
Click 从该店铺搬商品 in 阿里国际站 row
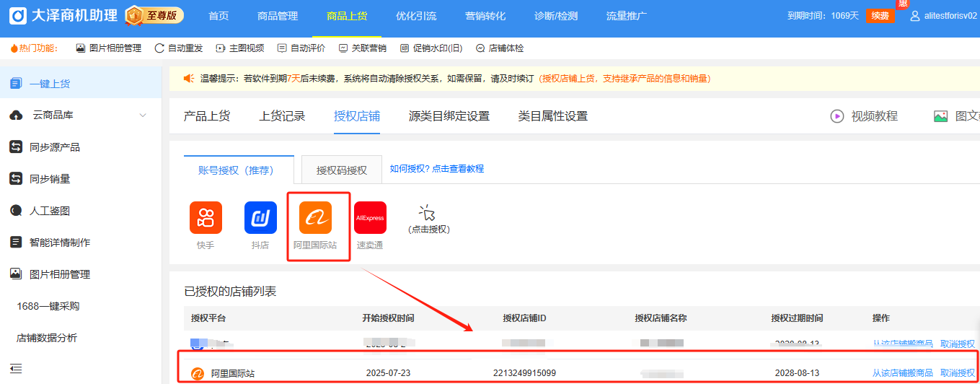902,373
